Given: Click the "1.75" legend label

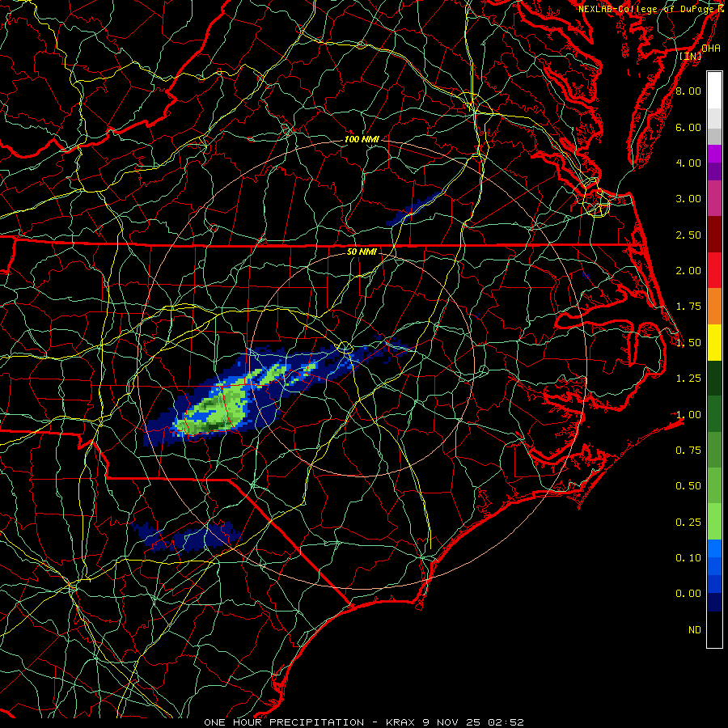Looking at the screenshot, I should (688, 307).
